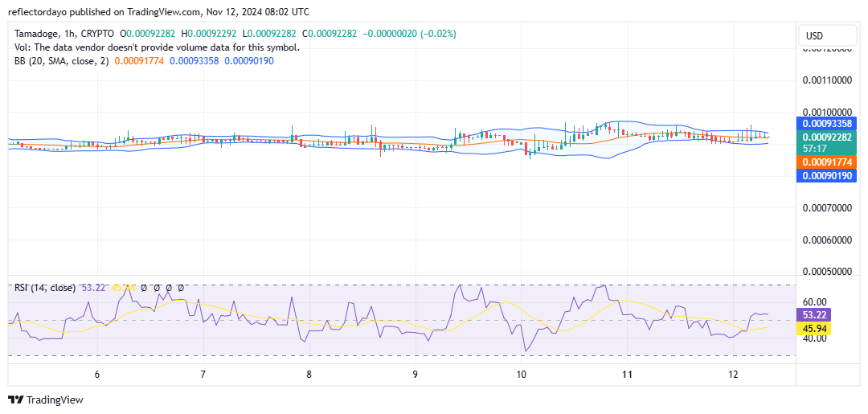Select the RSI (14, close) indicator legend
The height and width of the screenshot is (414, 868).
pyautogui.click(x=45, y=288)
